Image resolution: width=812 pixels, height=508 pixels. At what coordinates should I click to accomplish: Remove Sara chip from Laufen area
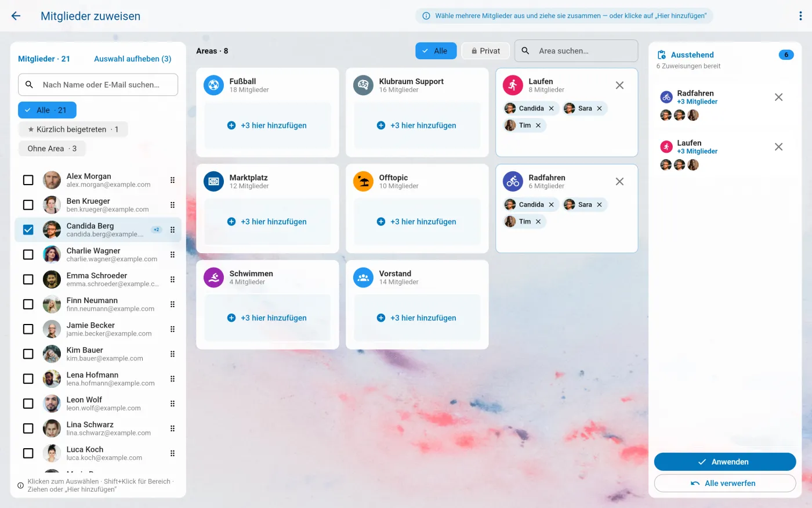(x=599, y=109)
